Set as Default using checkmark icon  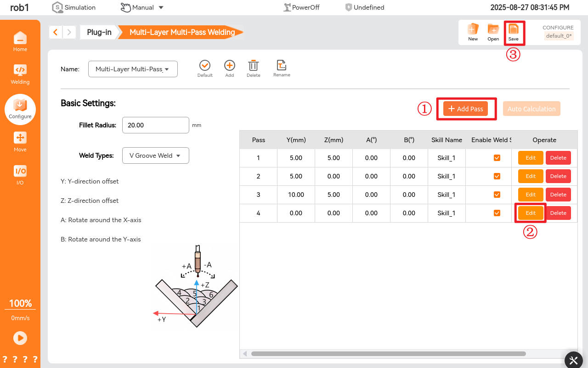point(205,67)
